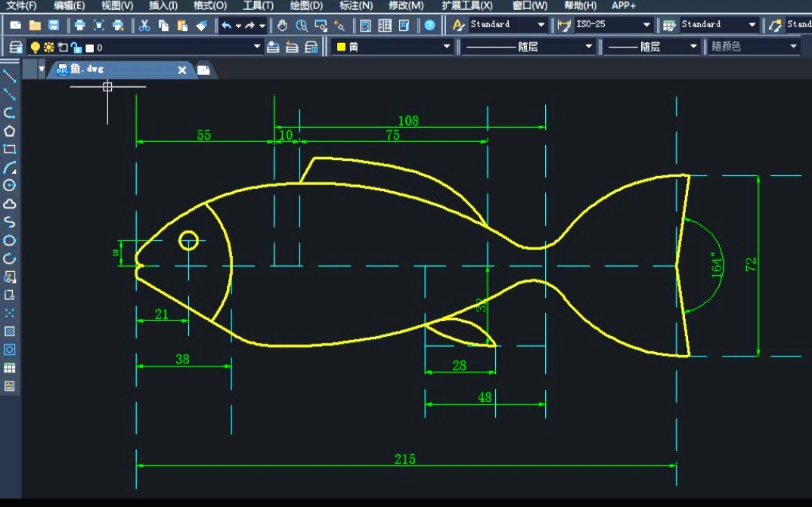Paste from the clipboard
This screenshot has height=507, width=812.
[182, 25]
